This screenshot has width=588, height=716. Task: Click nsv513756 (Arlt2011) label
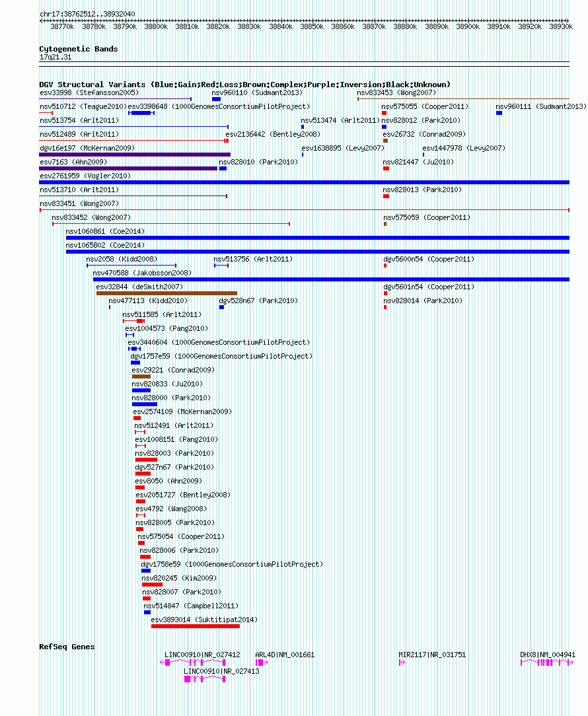(x=253, y=259)
